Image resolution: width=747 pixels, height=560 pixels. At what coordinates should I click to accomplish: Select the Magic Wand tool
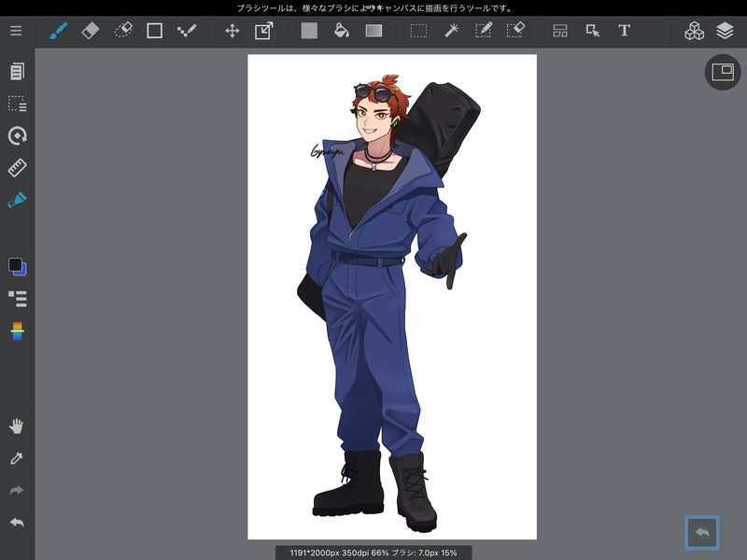coord(451,31)
